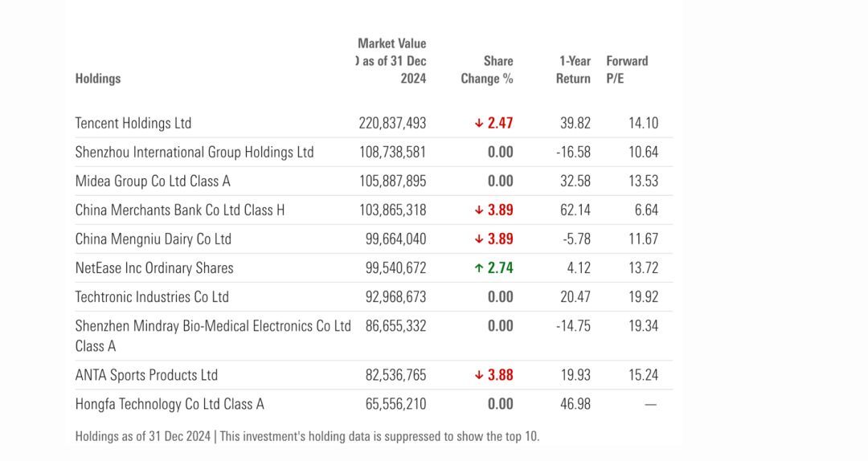This screenshot has width=868, height=461.
Task: Click the 1-Year Return column header
Action: [574, 70]
